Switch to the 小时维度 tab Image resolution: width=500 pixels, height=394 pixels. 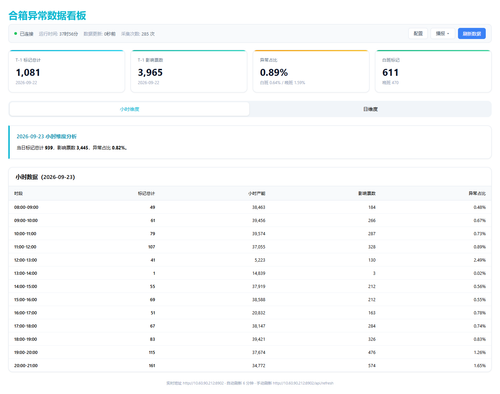[129, 109]
